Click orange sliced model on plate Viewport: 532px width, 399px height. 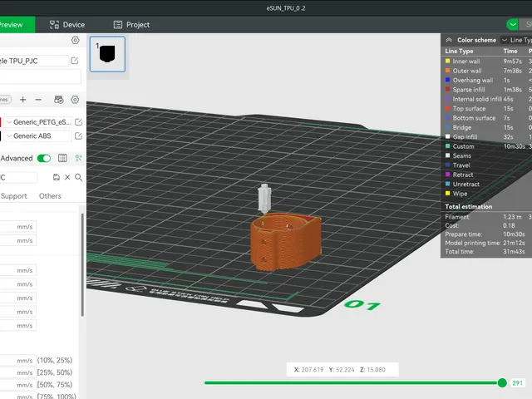[285, 242]
